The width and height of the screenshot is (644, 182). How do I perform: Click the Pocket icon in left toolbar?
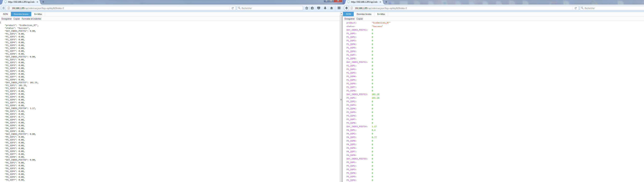(319, 8)
